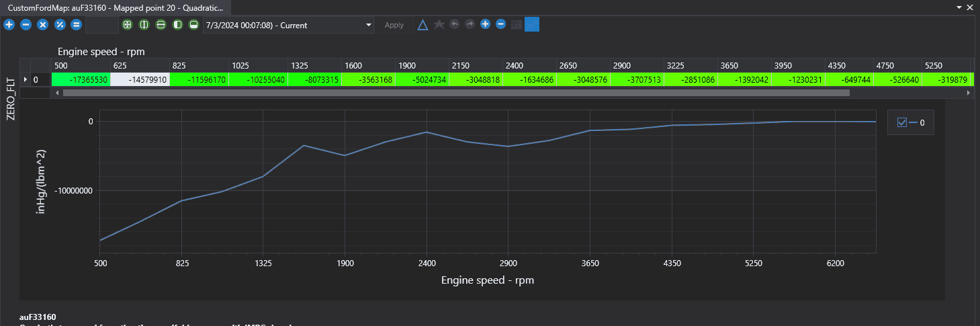The image size is (980, 326).
Task: Click the Engine speed - rpm label above the table
Action: [x=101, y=51]
